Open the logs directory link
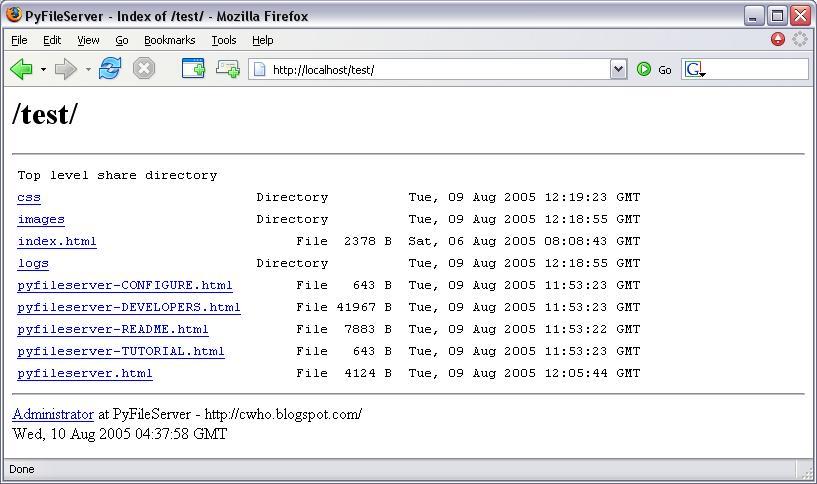This screenshot has height=484, width=817. (33, 264)
